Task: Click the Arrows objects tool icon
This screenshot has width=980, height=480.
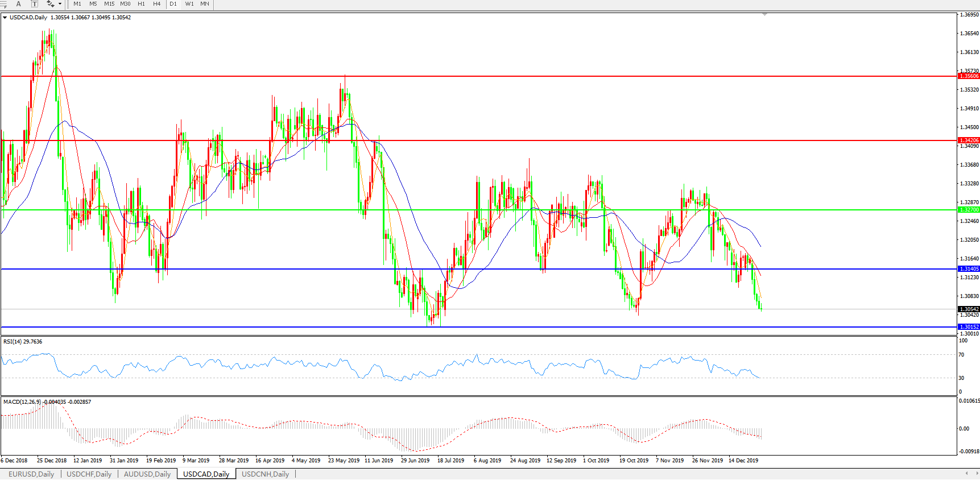Action: pyautogui.click(x=50, y=4)
